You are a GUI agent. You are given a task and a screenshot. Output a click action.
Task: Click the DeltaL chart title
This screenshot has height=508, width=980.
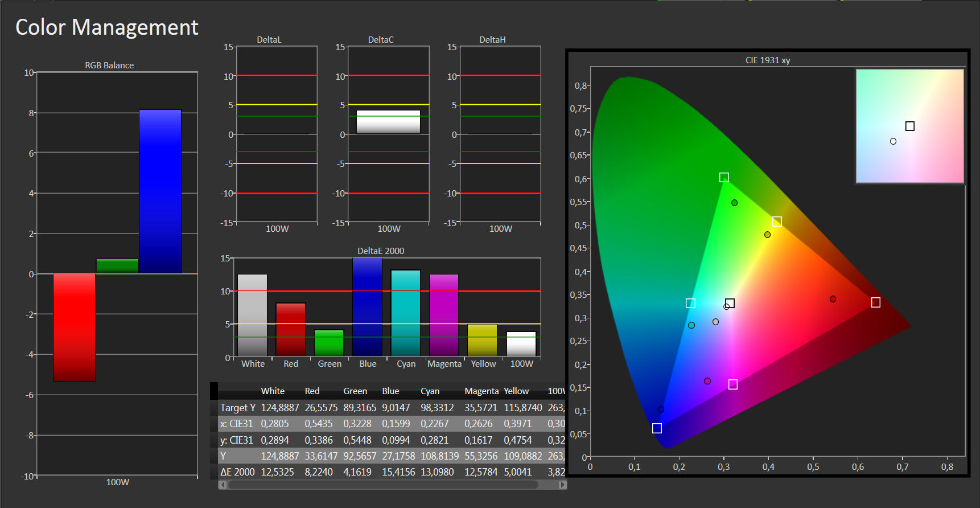pos(269,40)
